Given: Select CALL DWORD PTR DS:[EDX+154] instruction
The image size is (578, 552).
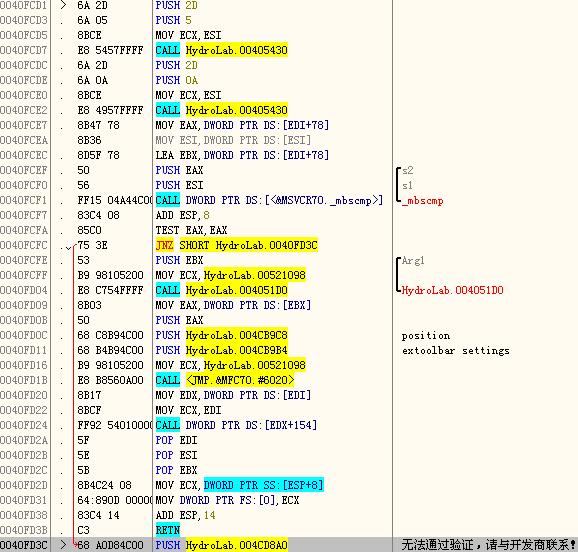Looking at the screenshot, I should click(236, 425).
